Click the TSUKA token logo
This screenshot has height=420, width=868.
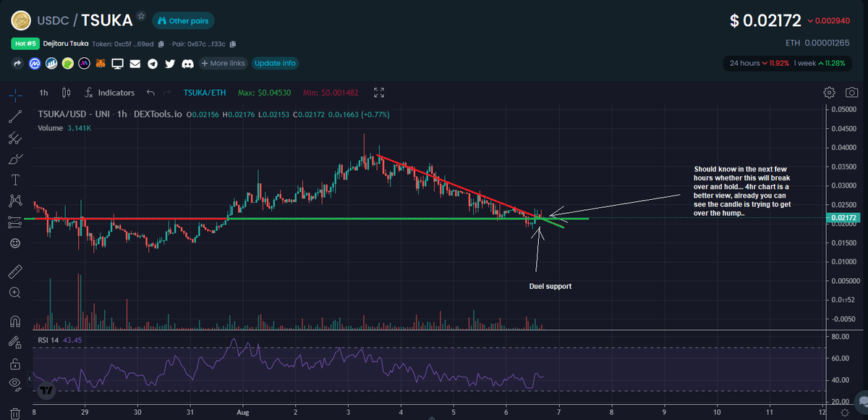pyautogui.click(x=22, y=20)
